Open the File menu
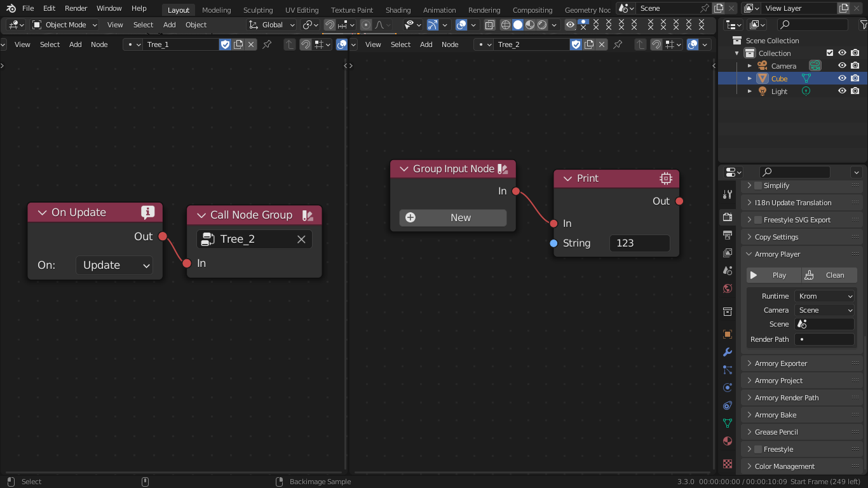The height and width of the screenshot is (488, 868). [28, 8]
